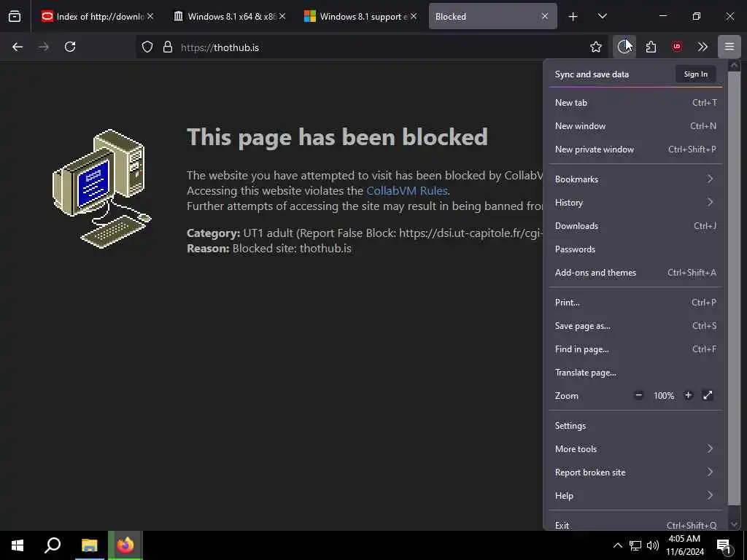Open network status tray icon

635,545
